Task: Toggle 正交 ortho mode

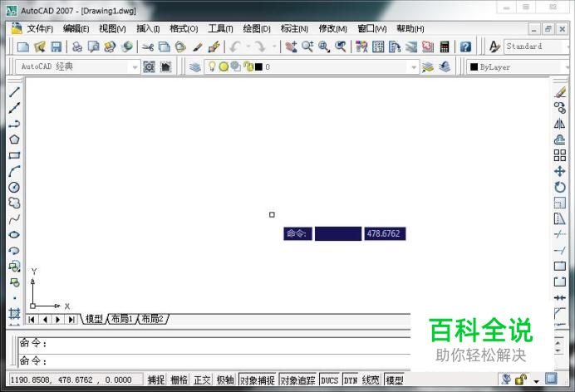Action: pos(202,380)
